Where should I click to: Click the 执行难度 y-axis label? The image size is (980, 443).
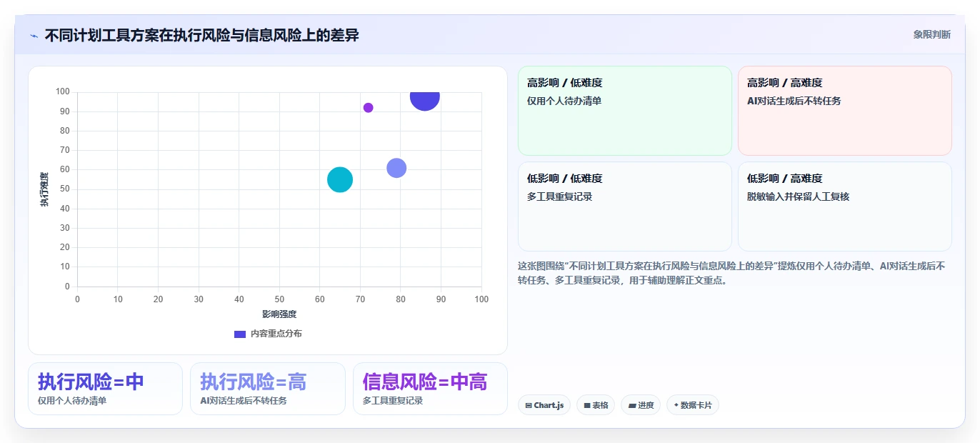(x=44, y=189)
